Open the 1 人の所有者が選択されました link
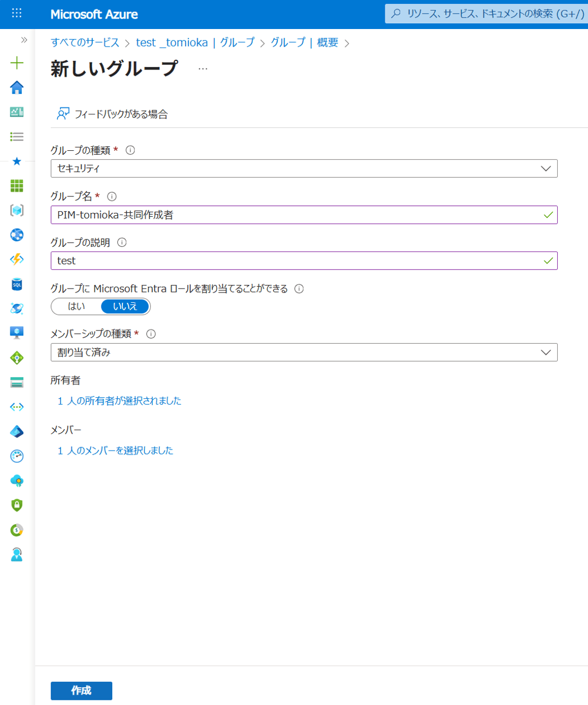This screenshot has height=705, width=588. coord(120,401)
